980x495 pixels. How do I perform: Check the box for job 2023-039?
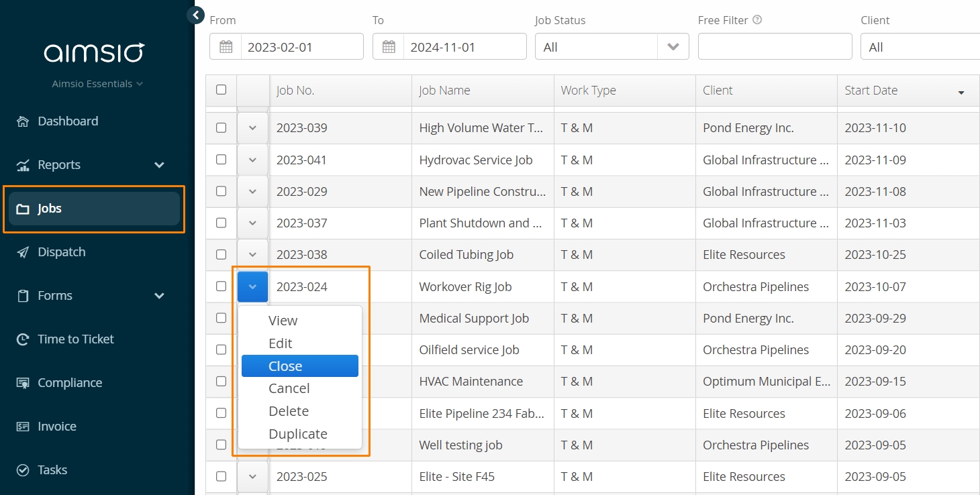221,127
